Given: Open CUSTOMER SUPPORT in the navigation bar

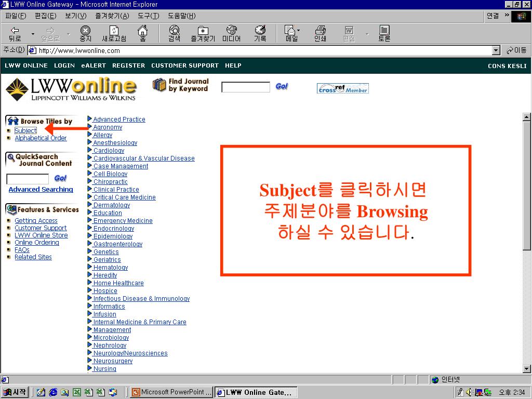Looking at the screenshot, I should click(185, 65).
